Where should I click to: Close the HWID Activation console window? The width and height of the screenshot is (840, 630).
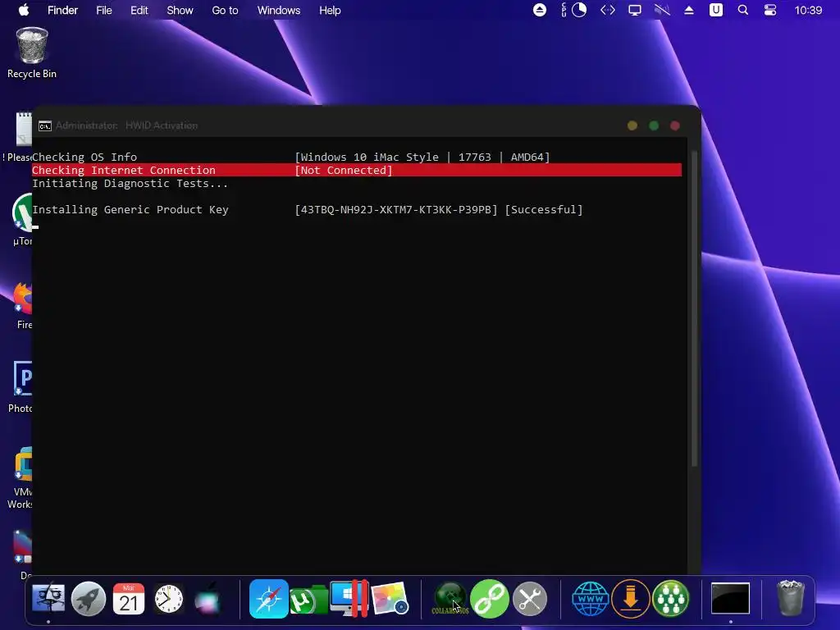pyautogui.click(x=675, y=126)
